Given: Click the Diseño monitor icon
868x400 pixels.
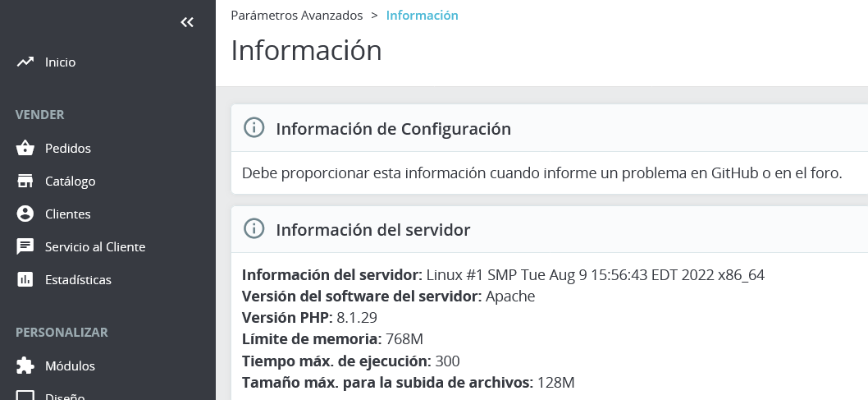Looking at the screenshot, I should point(25,396).
